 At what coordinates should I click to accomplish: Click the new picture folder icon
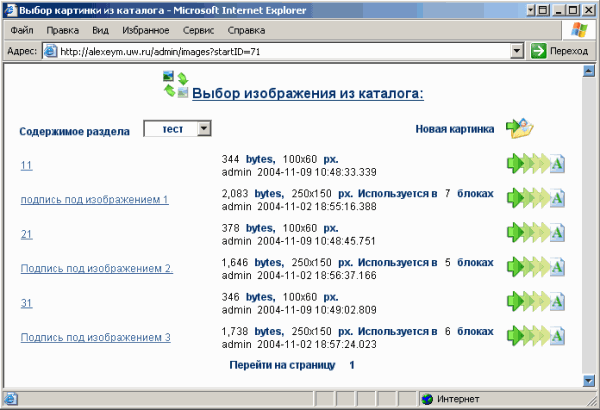[x=520, y=128]
